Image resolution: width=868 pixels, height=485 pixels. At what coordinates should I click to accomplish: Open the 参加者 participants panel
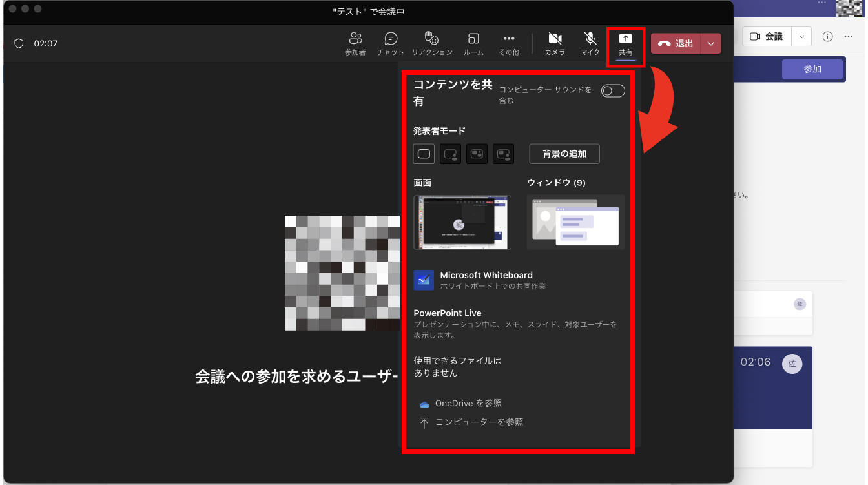(355, 43)
